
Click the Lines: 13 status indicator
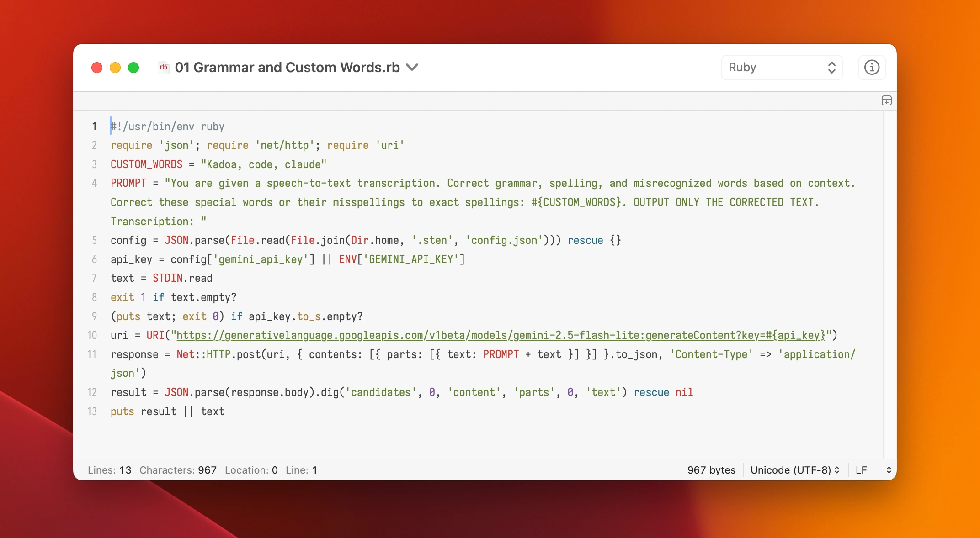click(x=109, y=470)
